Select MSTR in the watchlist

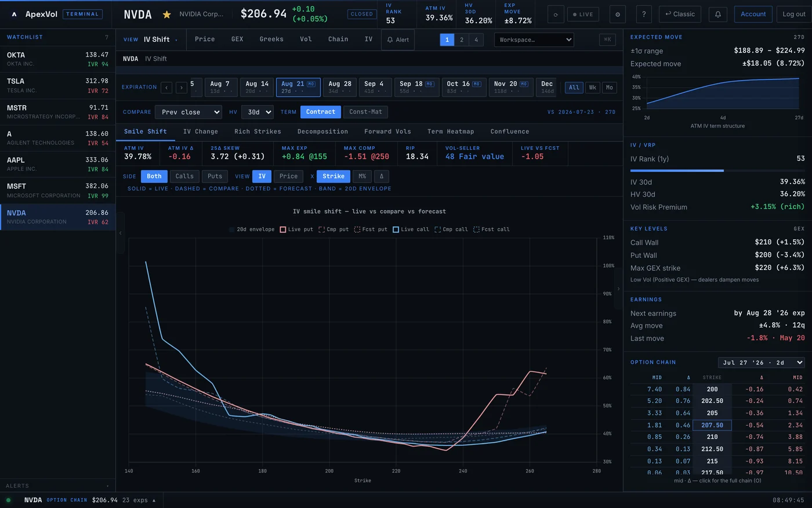click(57, 112)
